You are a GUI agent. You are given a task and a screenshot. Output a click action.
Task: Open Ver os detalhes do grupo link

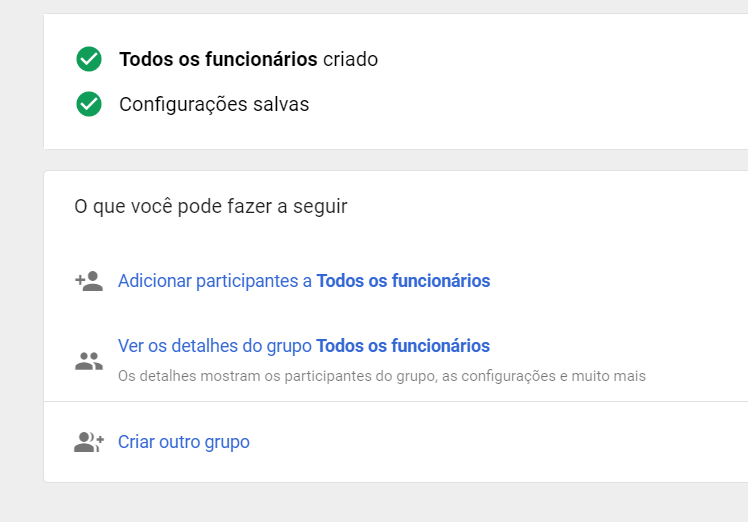pos(304,346)
